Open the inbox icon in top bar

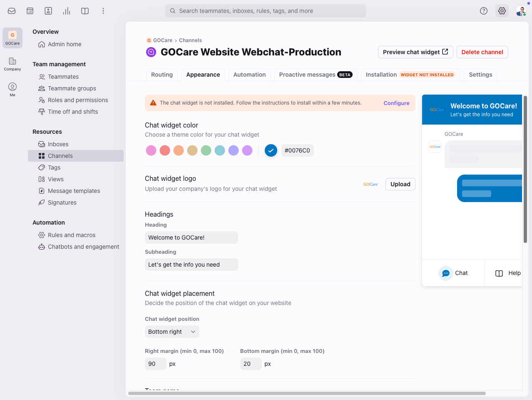click(12, 11)
